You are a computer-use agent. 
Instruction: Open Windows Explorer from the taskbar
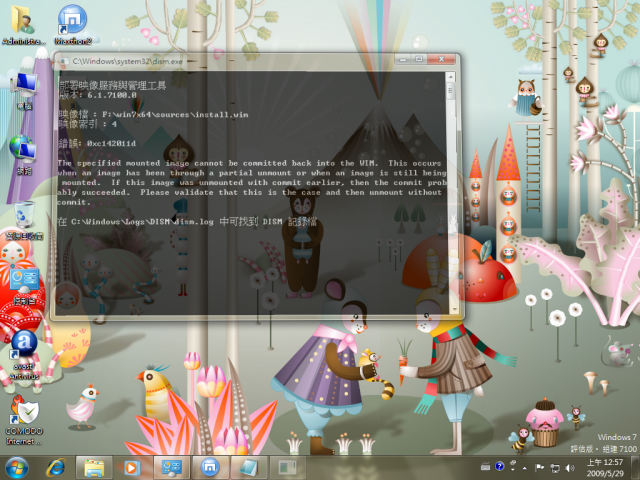[94, 468]
